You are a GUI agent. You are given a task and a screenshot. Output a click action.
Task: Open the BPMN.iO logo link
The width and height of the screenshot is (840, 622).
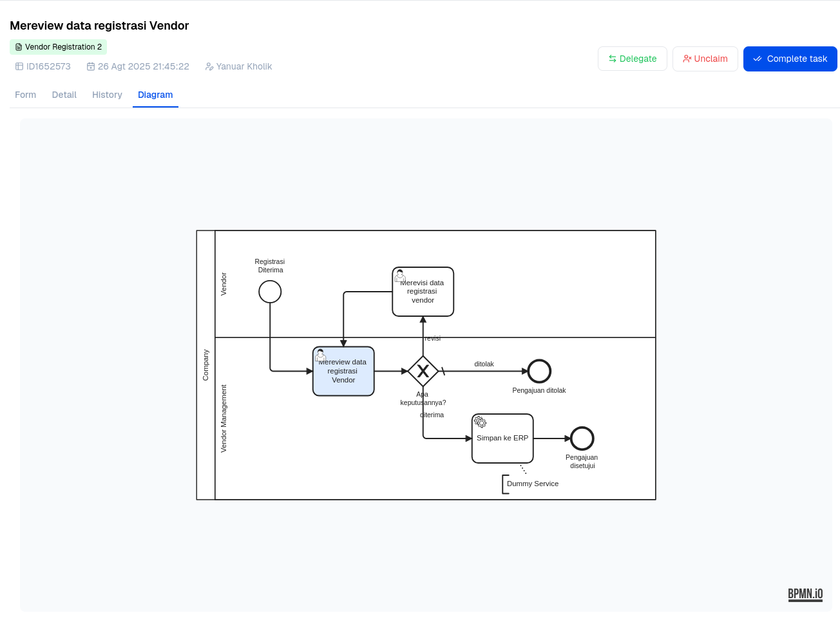click(x=805, y=594)
